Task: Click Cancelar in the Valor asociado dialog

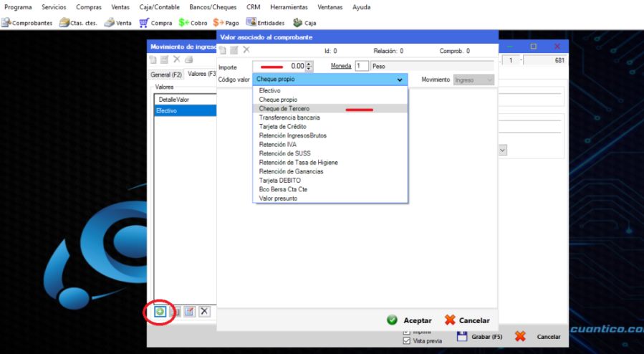Action: tap(467, 320)
